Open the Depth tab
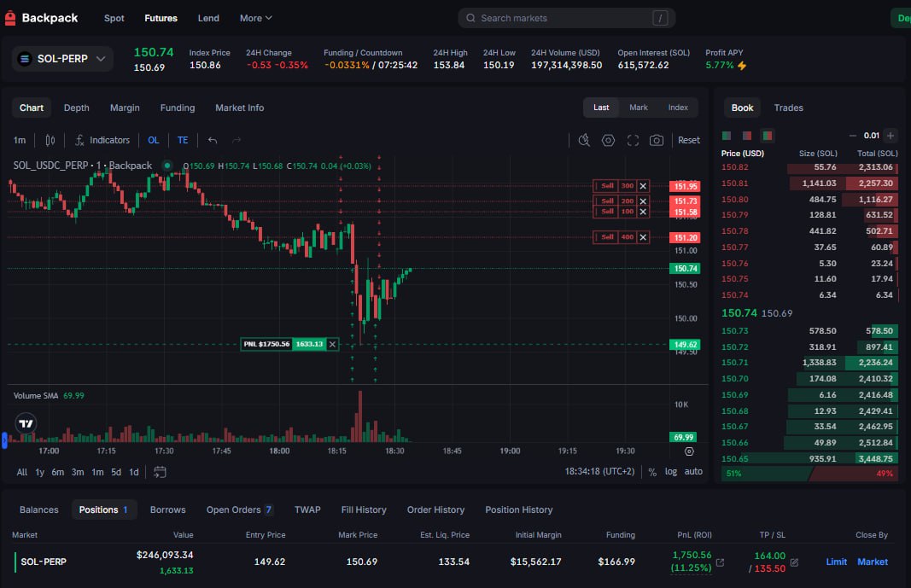 pyautogui.click(x=77, y=108)
